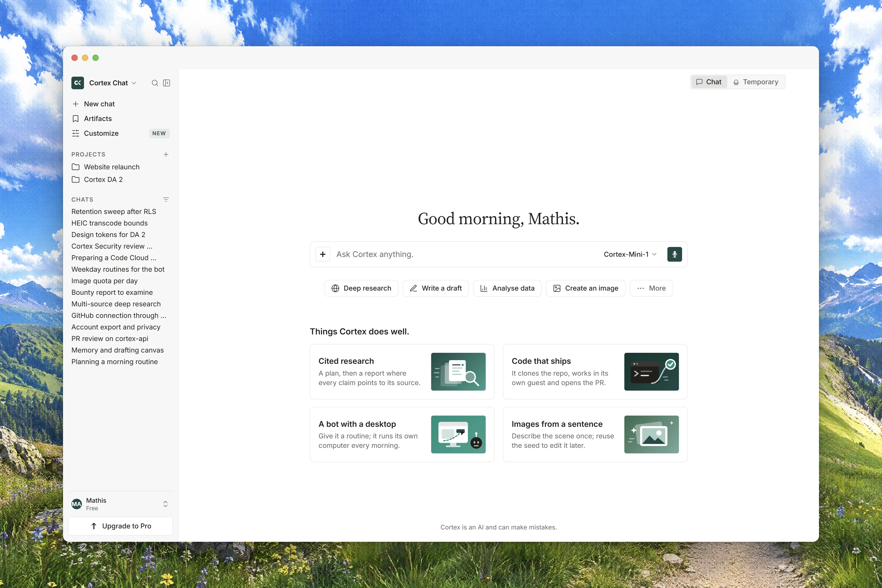The image size is (882, 588).
Task: Open the Cortex-Mini-1 model selector
Action: click(x=630, y=254)
